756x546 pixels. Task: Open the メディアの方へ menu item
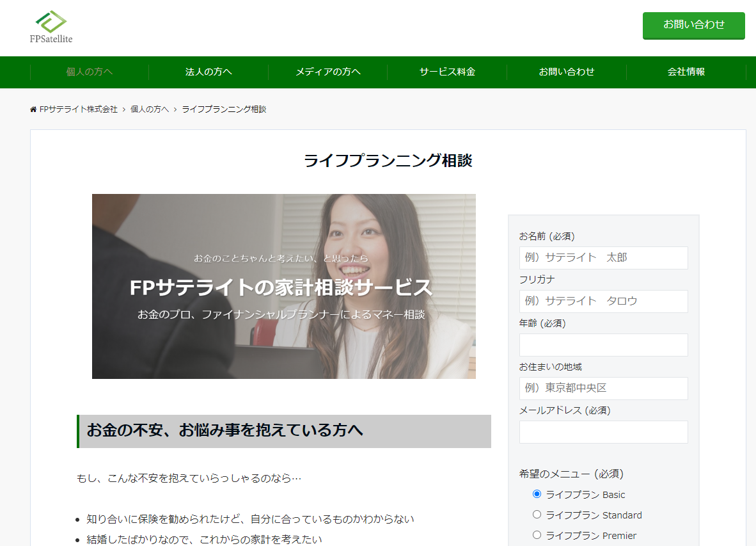click(x=328, y=72)
